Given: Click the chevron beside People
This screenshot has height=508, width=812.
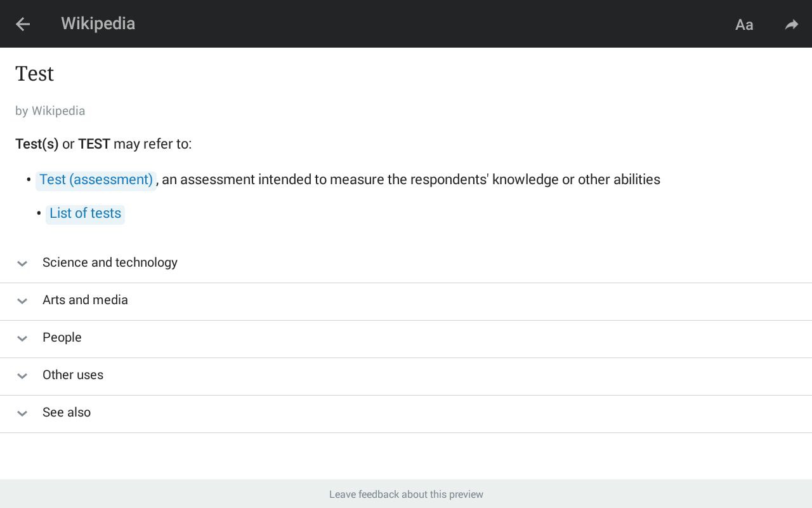Looking at the screenshot, I should pos(22,338).
